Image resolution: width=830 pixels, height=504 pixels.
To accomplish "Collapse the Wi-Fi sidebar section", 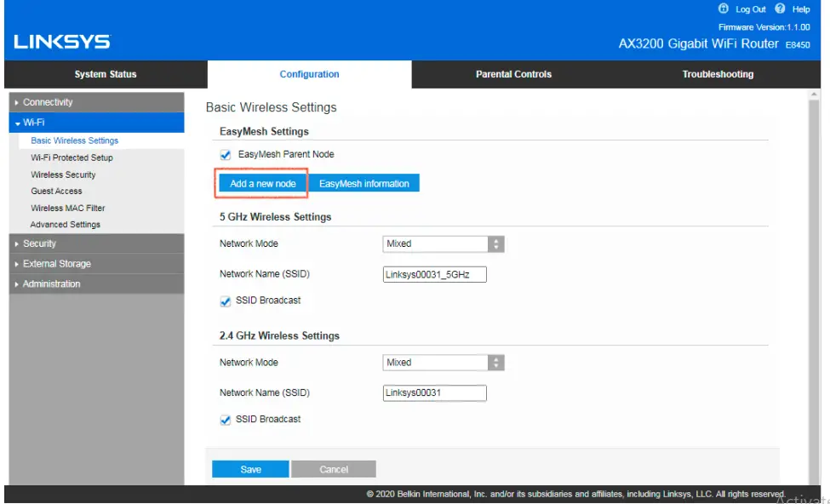I will pyautogui.click(x=34, y=122).
